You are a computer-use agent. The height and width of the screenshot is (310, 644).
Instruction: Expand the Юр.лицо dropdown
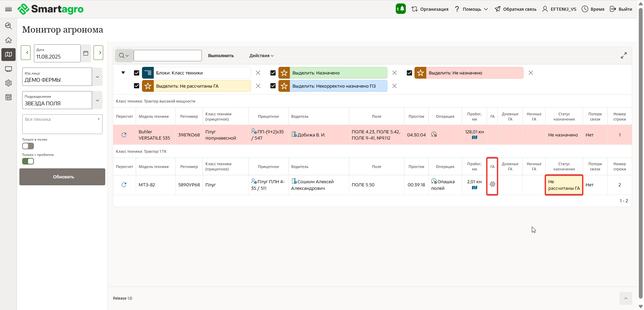97,77
